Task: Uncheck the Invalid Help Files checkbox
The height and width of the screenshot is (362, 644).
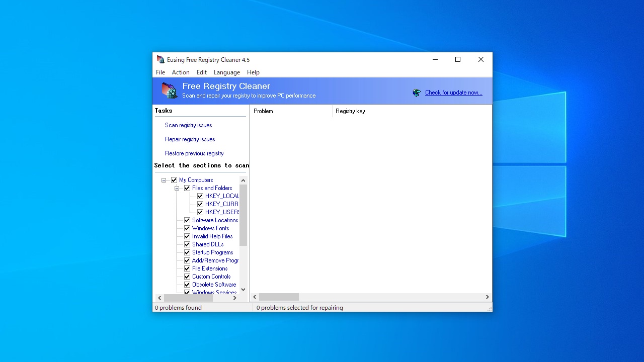Action: pos(187,236)
